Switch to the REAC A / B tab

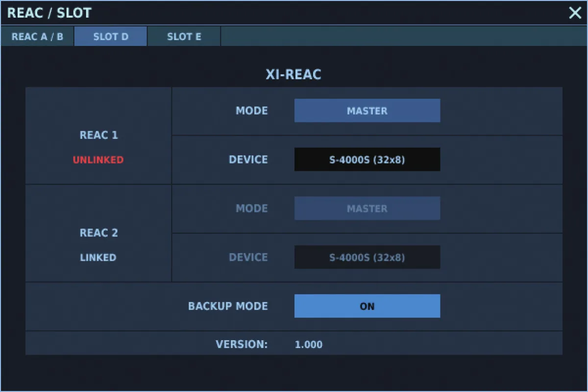tap(37, 37)
